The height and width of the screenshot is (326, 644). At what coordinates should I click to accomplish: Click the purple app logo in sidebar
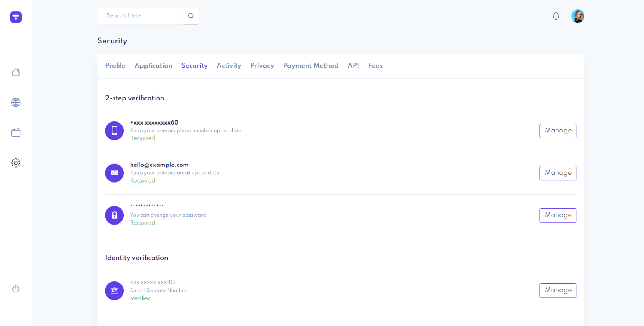click(16, 17)
